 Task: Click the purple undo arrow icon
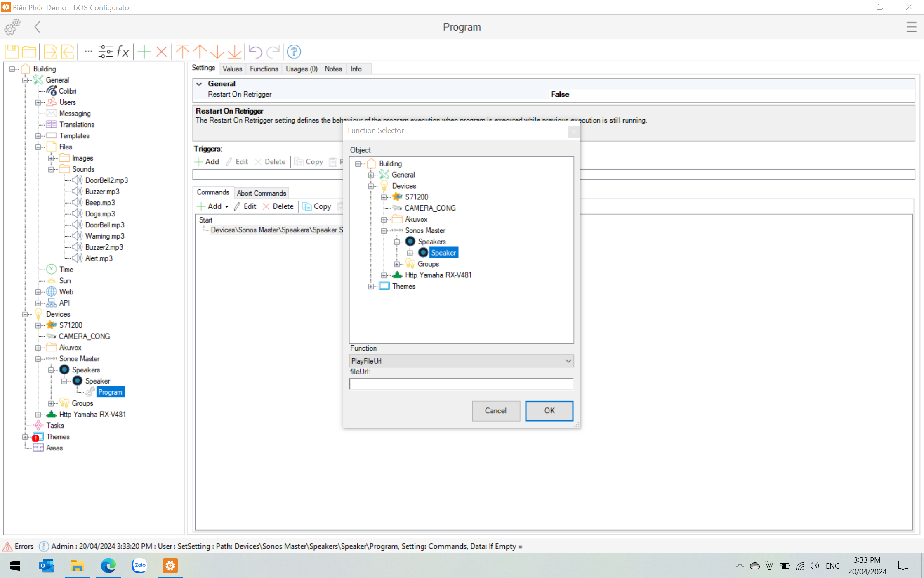pyautogui.click(x=255, y=52)
